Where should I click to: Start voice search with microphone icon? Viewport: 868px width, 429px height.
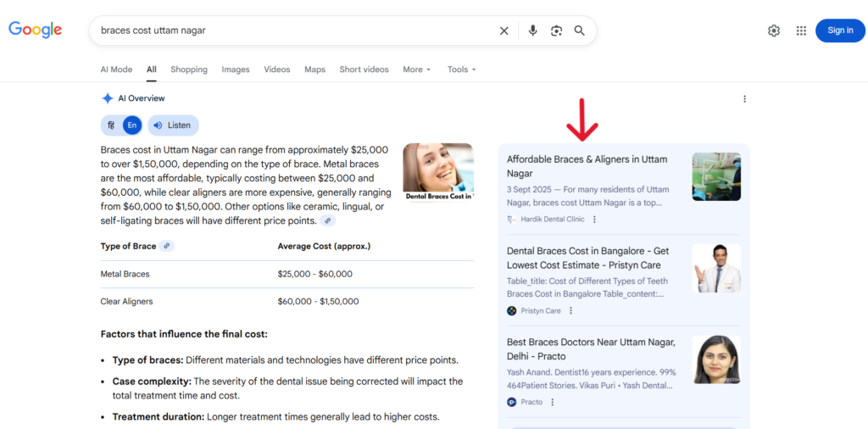pyautogui.click(x=532, y=31)
